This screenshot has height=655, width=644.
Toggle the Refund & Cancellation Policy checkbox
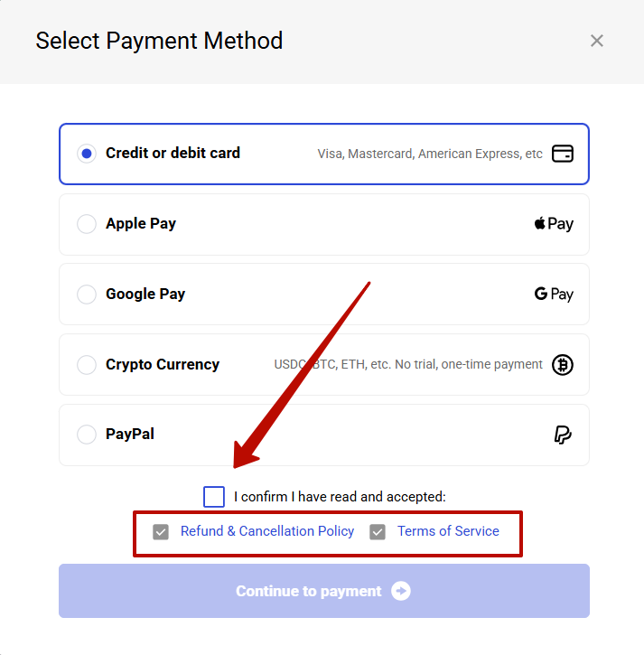click(x=161, y=531)
